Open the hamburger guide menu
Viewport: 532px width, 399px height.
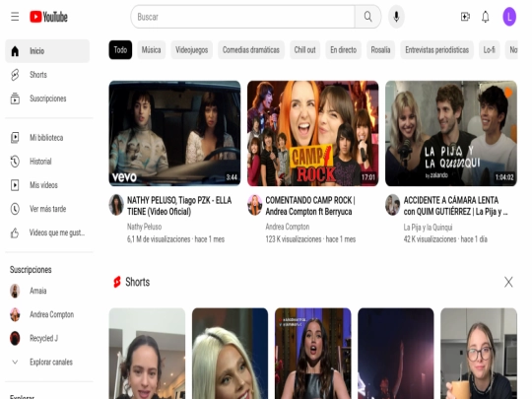15,17
